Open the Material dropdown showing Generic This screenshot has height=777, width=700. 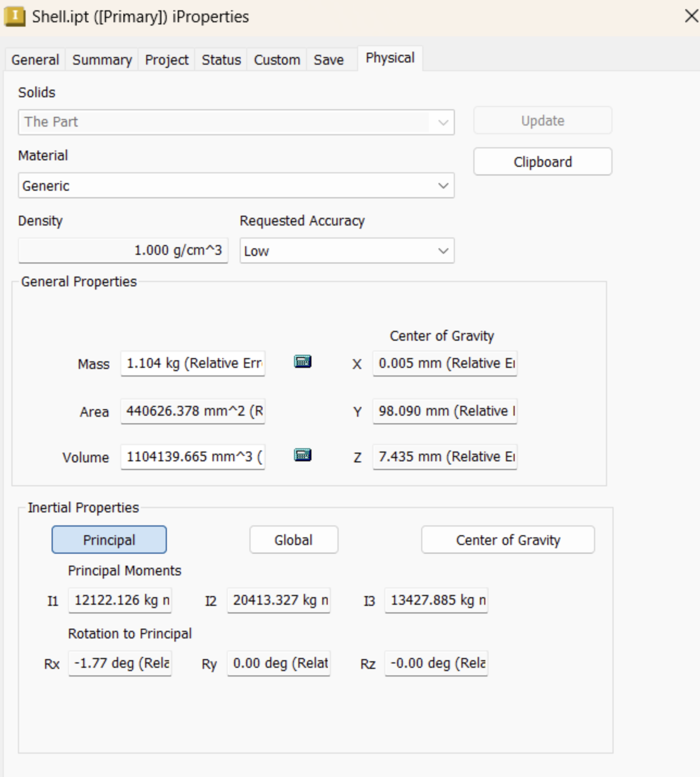236,186
